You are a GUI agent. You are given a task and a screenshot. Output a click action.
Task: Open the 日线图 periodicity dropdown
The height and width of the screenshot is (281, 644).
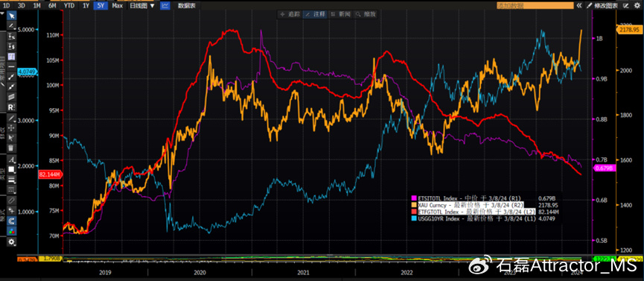pos(142,6)
